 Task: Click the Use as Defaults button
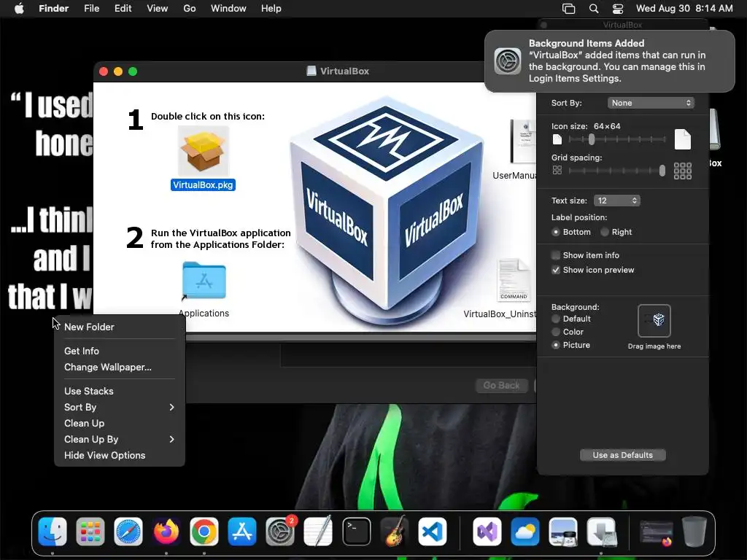click(x=623, y=455)
